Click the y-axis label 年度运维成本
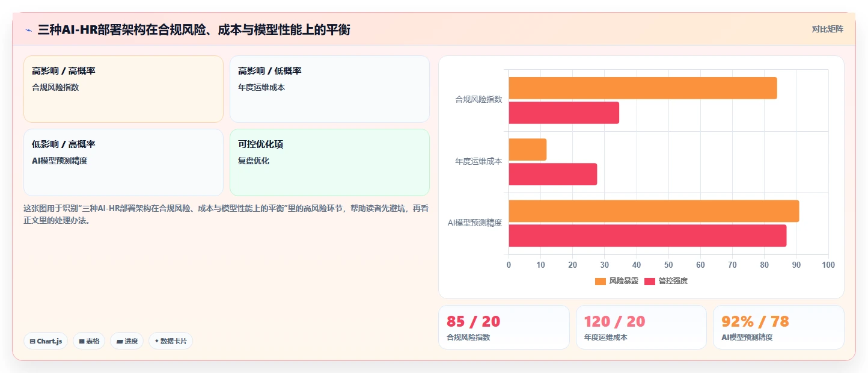This screenshot has width=868, height=373. pyautogui.click(x=478, y=161)
